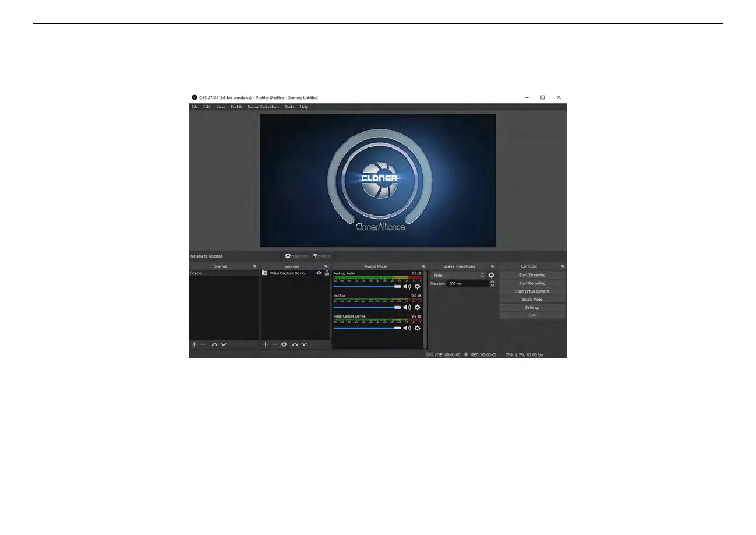The width and height of the screenshot is (756, 535).
Task: Open the Edit menu
Action: pos(207,107)
